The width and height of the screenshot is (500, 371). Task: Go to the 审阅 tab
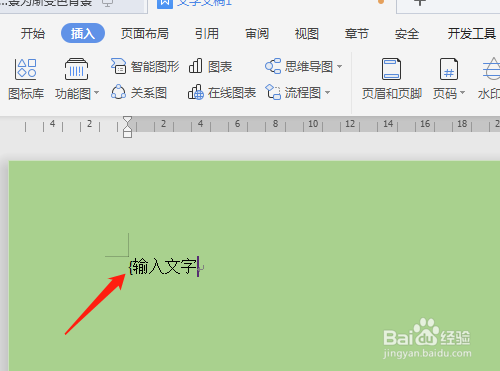[x=257, y=34]
